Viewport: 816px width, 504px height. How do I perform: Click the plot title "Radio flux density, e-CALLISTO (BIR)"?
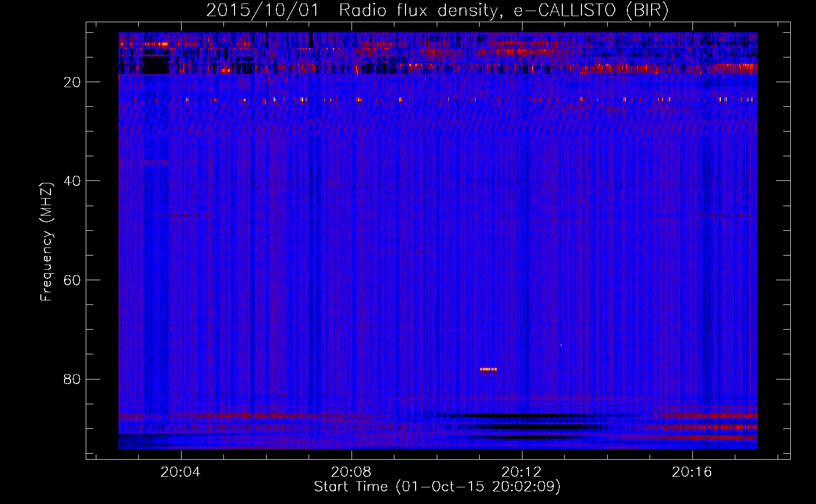[x=503, y=11]
